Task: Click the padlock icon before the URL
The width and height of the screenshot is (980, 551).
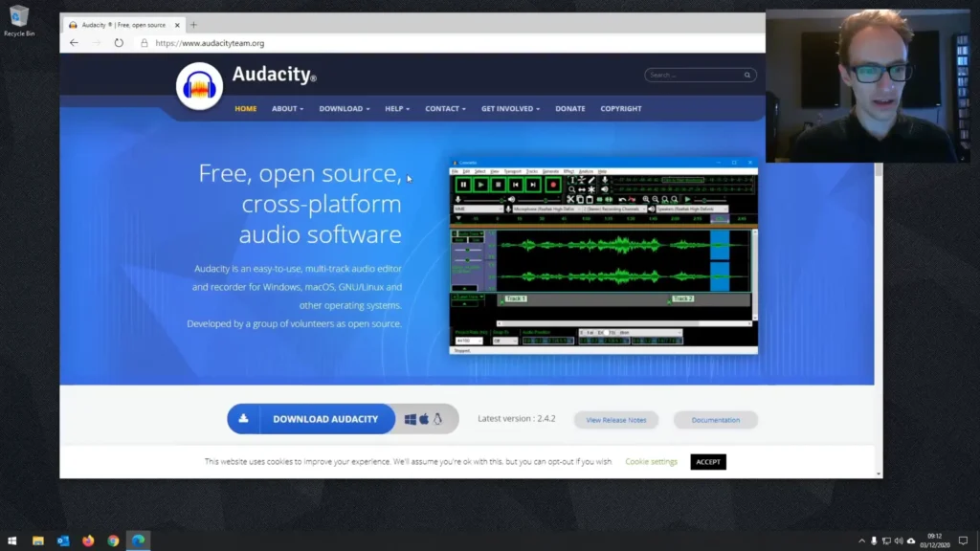Action: (145, 43)
